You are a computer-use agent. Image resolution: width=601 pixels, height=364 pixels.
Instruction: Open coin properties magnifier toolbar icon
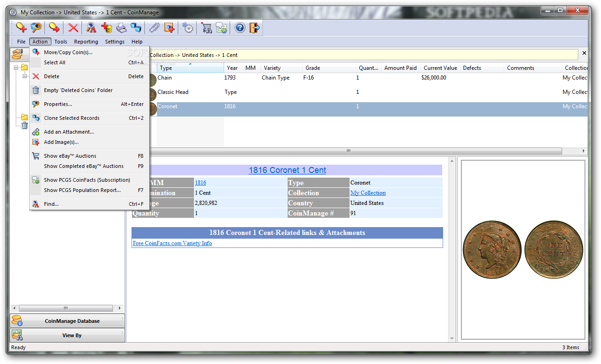pyautogui.click(x=36, y=28)
